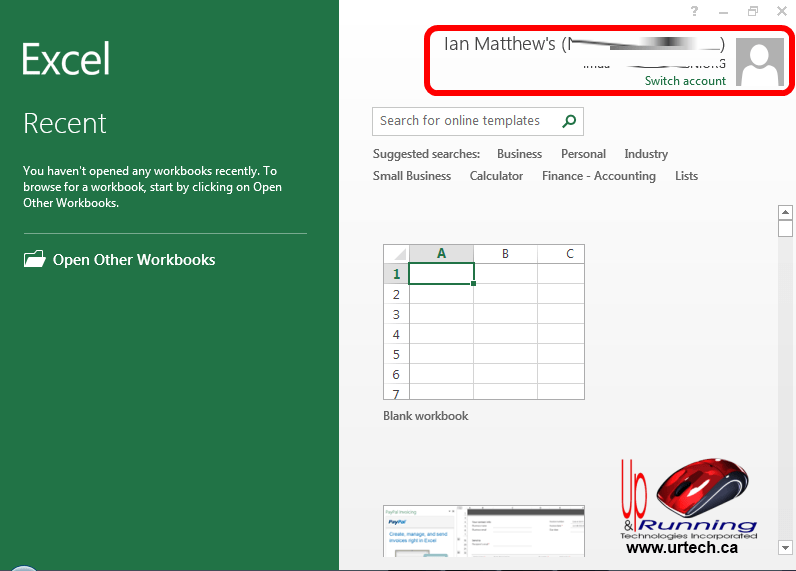Click the folder icon for Open Other Workbooks
Viewport: 796px width, 571px height.
tap(35, 259)
